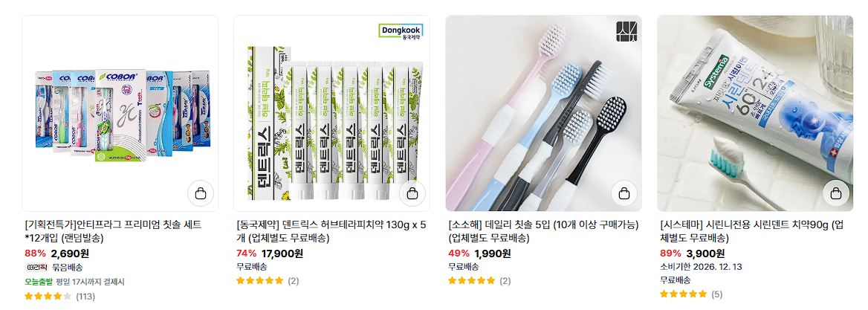
Task: Add Systema toothpaste to cart
Action: coord(836,193)
